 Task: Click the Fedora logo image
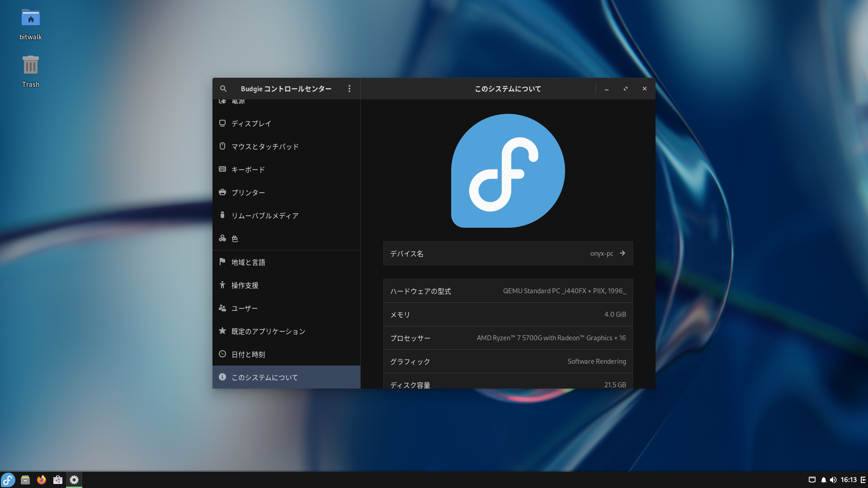click(508, 171)
